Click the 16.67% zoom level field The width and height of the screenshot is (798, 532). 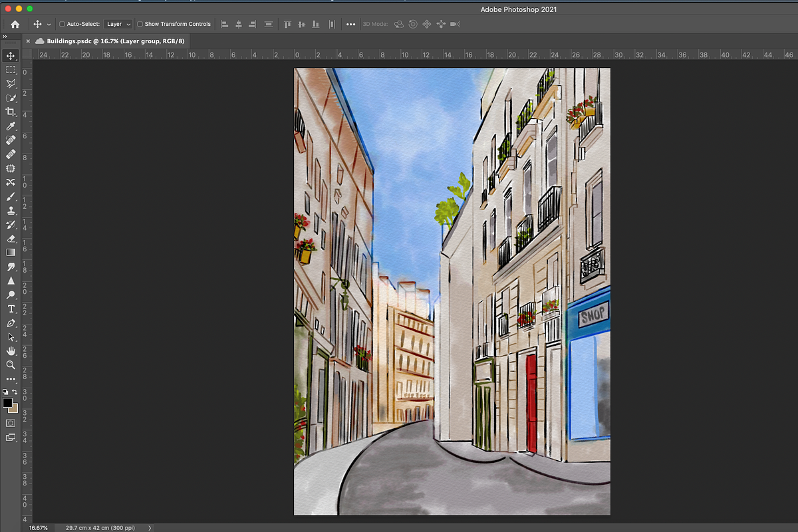(38, 528)
